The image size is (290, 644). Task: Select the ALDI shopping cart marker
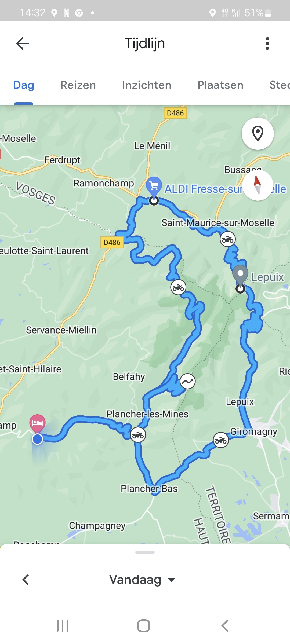(x=154, y=186)
